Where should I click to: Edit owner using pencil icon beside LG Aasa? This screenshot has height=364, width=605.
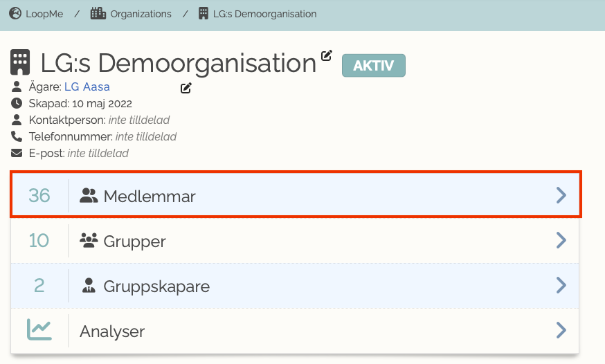point(186,88)
